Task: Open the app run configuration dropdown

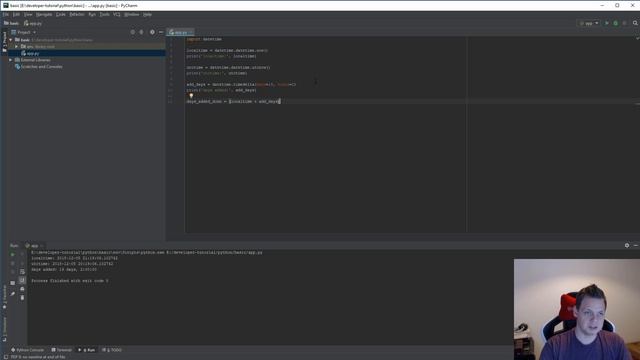Action: click(x=589, y=23)
